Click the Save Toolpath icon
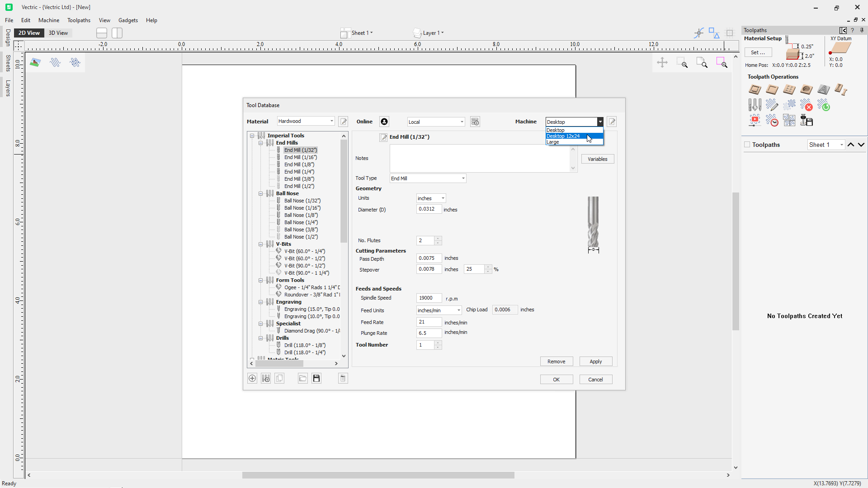Screen dimensions: 868x488 click(807, 121)
